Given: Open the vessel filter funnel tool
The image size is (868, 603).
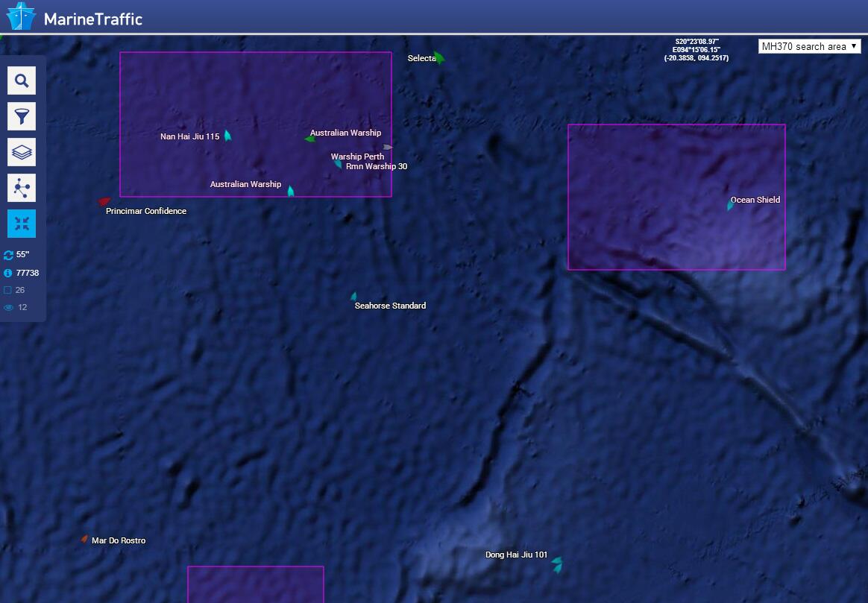Looking at the screenshot, I should click(22, 116).
